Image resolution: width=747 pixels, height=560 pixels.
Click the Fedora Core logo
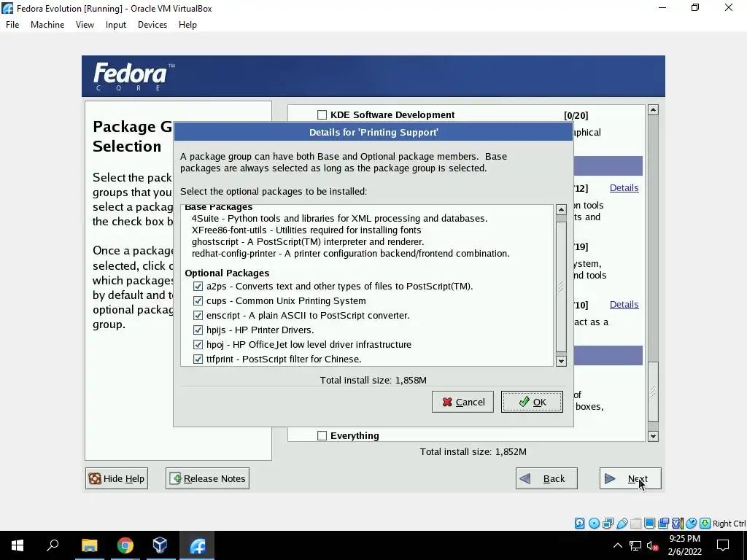134,76
